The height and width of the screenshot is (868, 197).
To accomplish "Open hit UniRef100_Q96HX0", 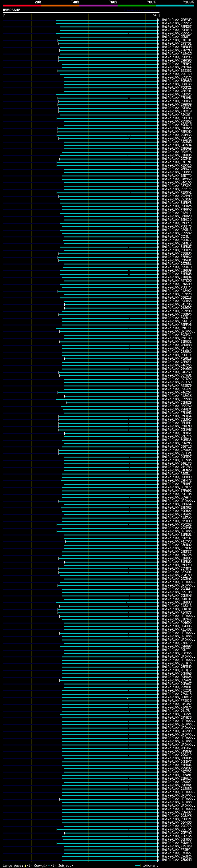I will coord(176,856).
